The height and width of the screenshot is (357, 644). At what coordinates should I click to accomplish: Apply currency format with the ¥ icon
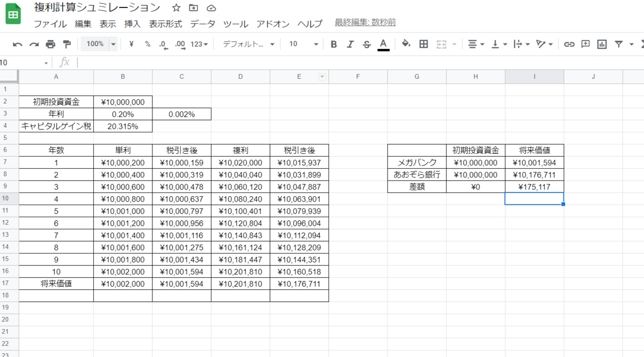tap(132, 44)
